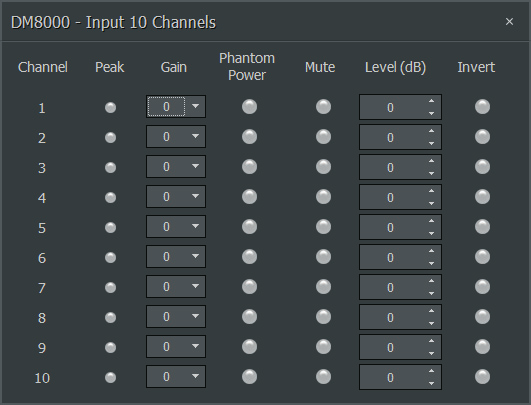
Task: Decrease channel 5 Level with down arrow
Action: [431, 233]
